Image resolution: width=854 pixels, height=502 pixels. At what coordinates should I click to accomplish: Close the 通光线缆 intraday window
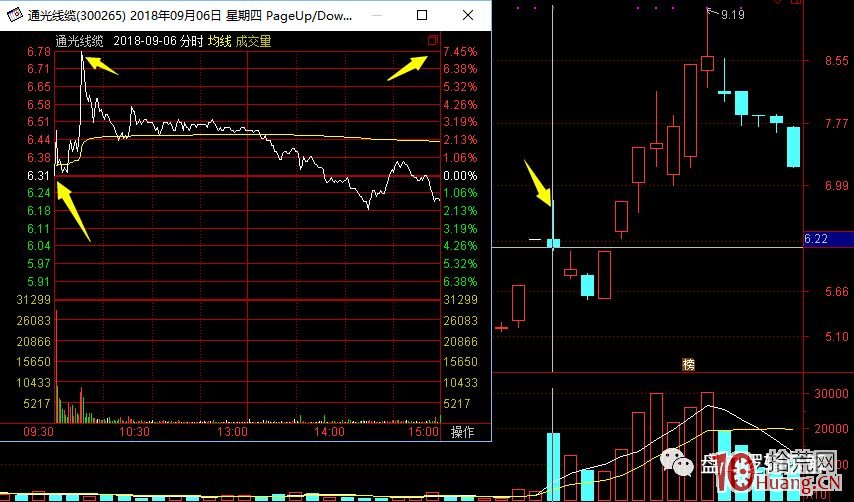click(468, 15)
